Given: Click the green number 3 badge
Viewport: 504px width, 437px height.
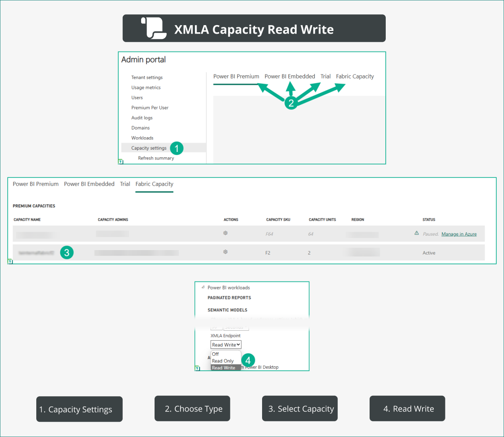Looking at the screenshot, I should [x=66, y=252].
